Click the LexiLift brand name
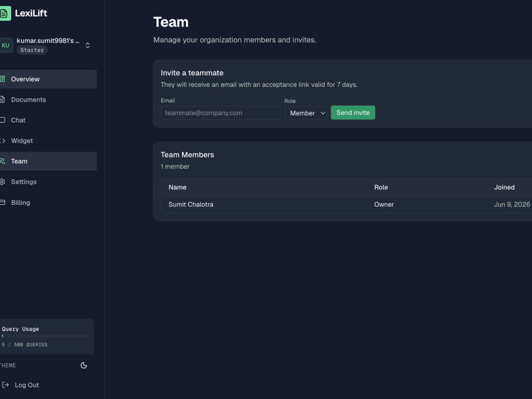Viewport: 532px width, 399px height. 31,13
